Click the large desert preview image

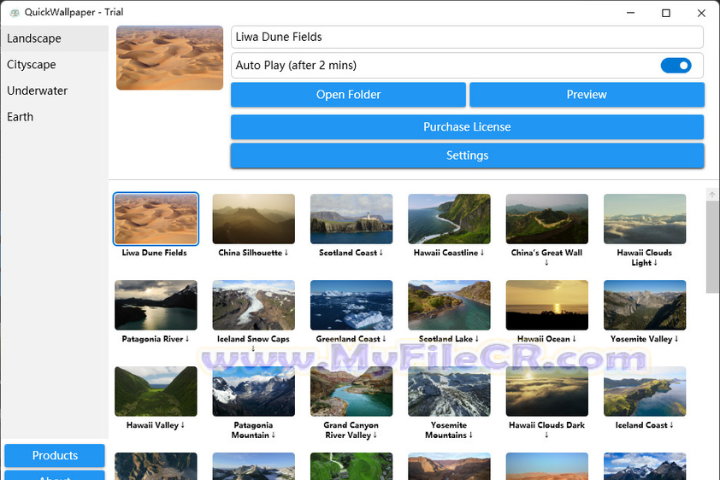point(169,57)
